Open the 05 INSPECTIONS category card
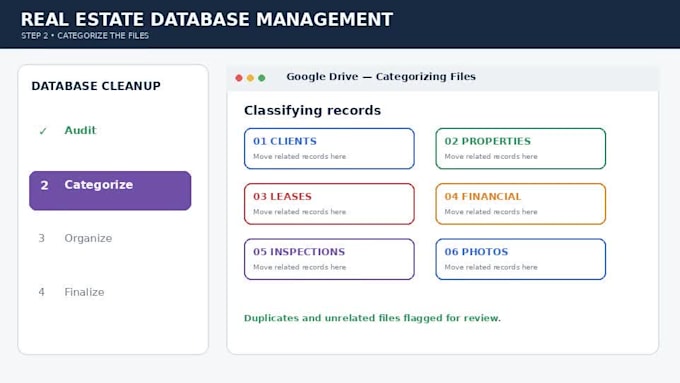Screen dimensions: 680x383 [329, 259]
